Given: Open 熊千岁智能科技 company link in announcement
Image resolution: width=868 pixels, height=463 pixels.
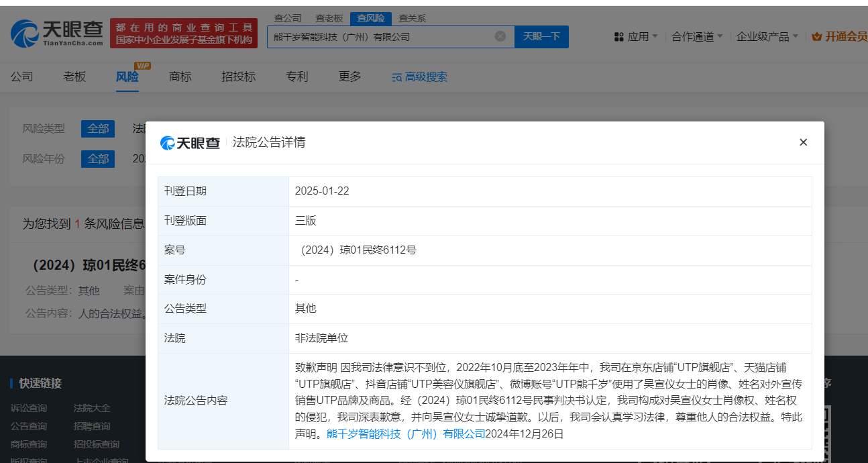Looking at the screenshot, I should click(x=405, y=433).
